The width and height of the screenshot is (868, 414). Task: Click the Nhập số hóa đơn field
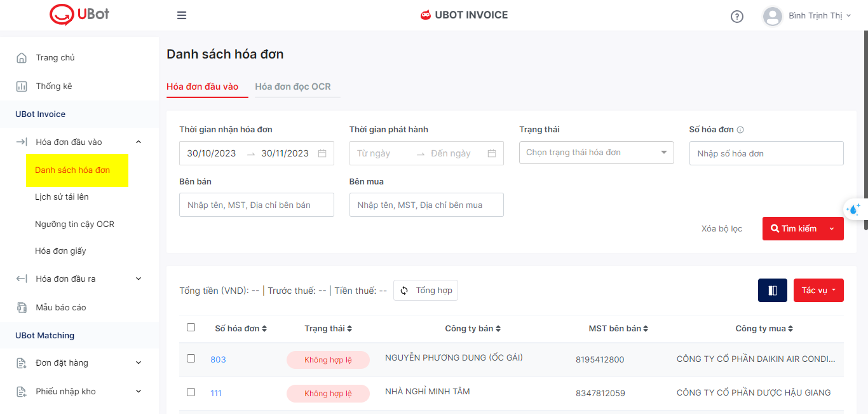tap(766, 153)
